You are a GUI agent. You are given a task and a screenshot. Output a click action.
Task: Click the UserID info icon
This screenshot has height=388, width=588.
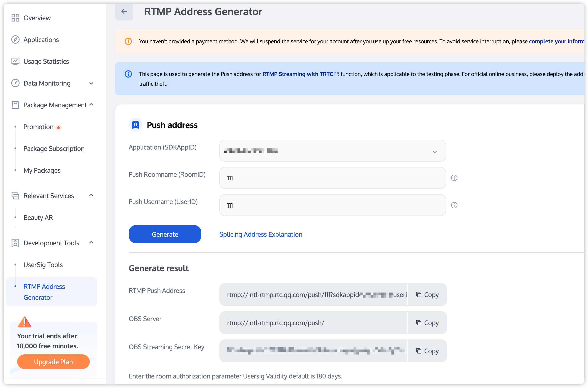point(454,205)
